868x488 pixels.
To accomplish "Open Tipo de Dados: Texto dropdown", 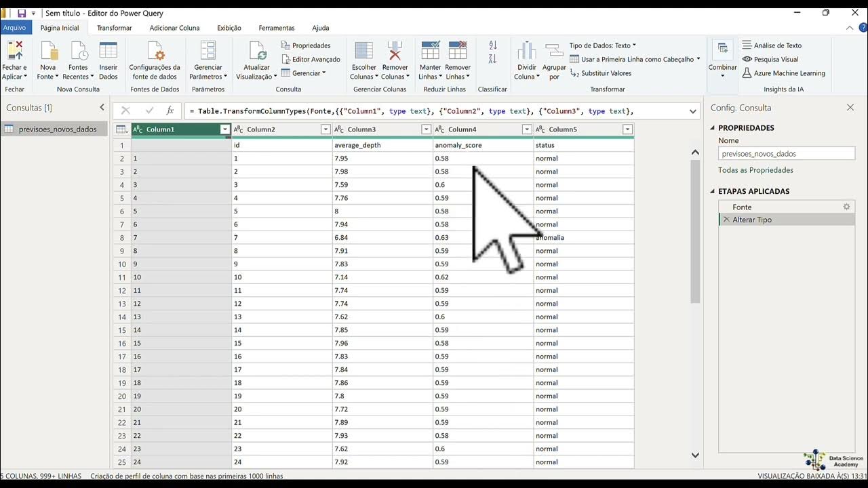I will 603,45.
